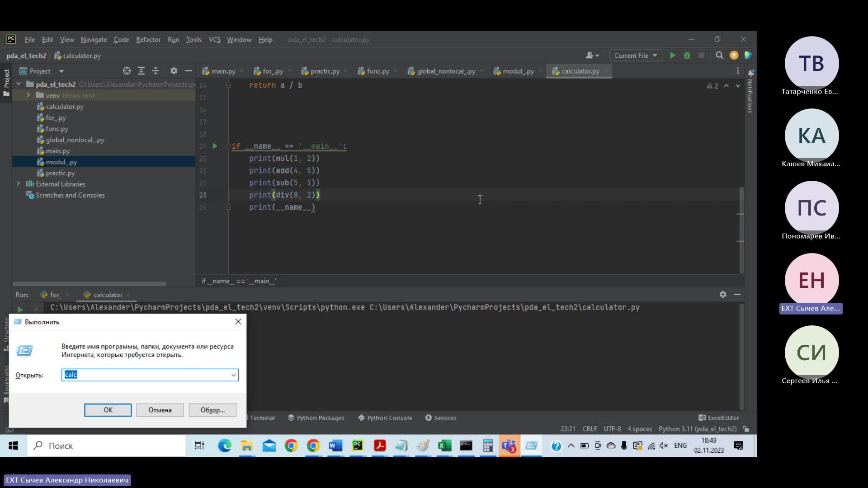Toggle read-only lock icon in status bar
The width and height of the screenshot is (868, 488).
(x=746, y=429)
